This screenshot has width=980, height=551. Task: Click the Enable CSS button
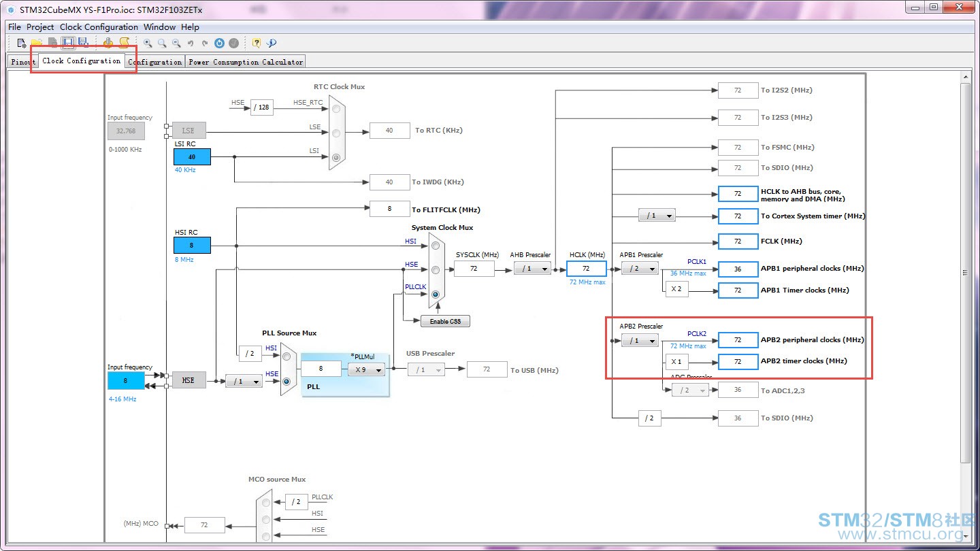click(445, 321)
